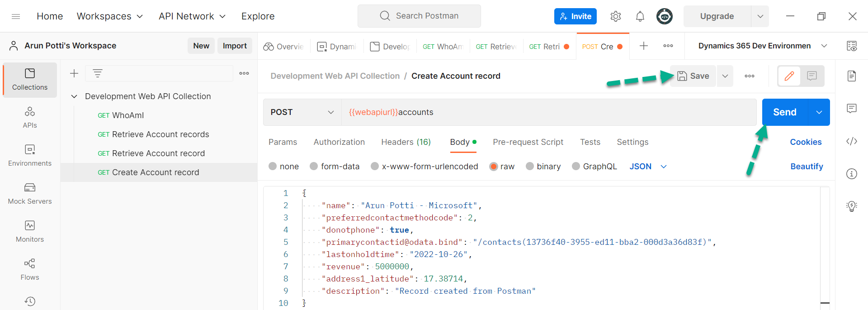Open the POST method dropdown

(x=302, y=112)
